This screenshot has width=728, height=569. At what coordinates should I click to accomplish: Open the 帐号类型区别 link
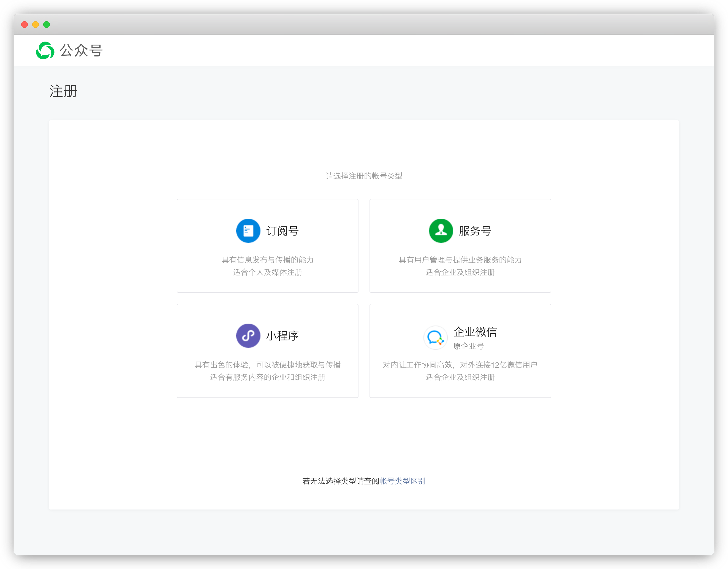402,481
